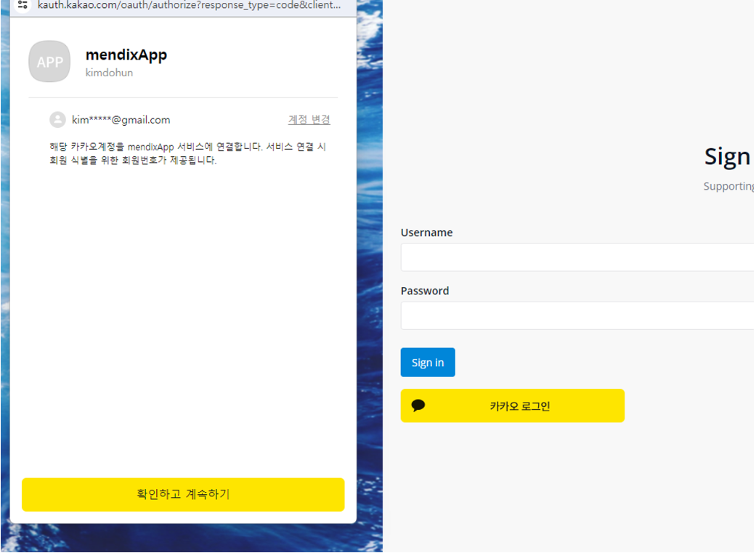
Task: Click the kim*****@gmail.com account text
Action: pos(121,120)
